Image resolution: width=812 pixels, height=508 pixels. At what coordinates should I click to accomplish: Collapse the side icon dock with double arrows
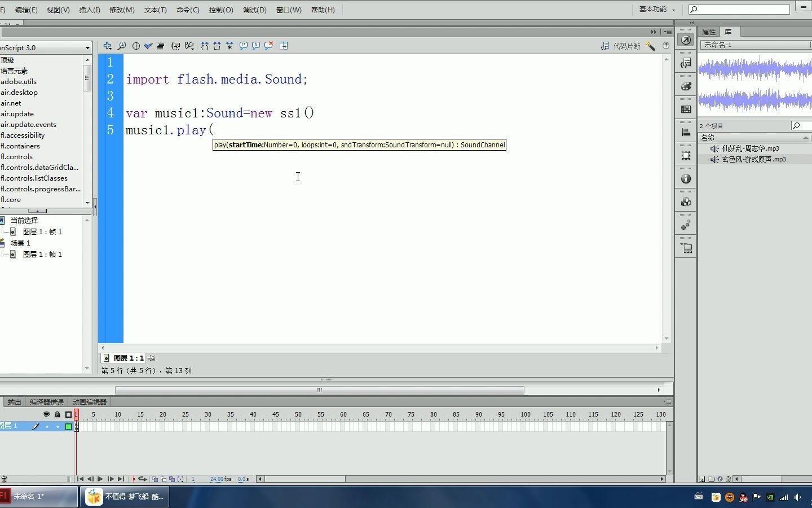691,23
